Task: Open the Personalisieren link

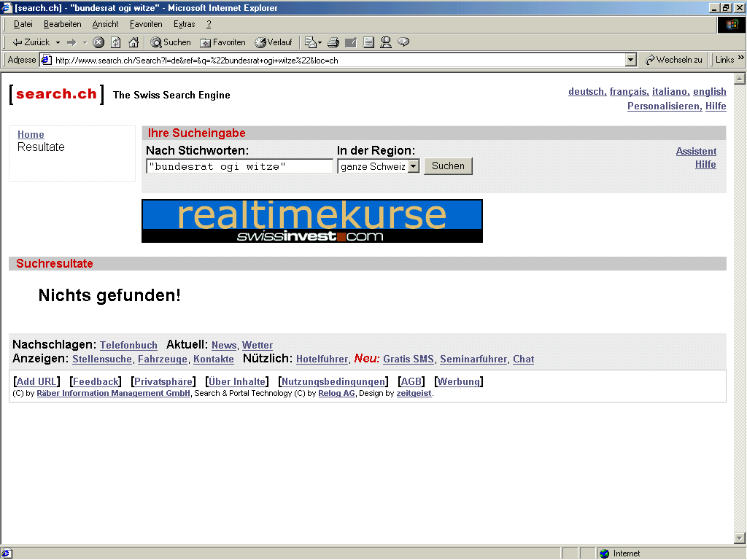Action: pos(665,106)
